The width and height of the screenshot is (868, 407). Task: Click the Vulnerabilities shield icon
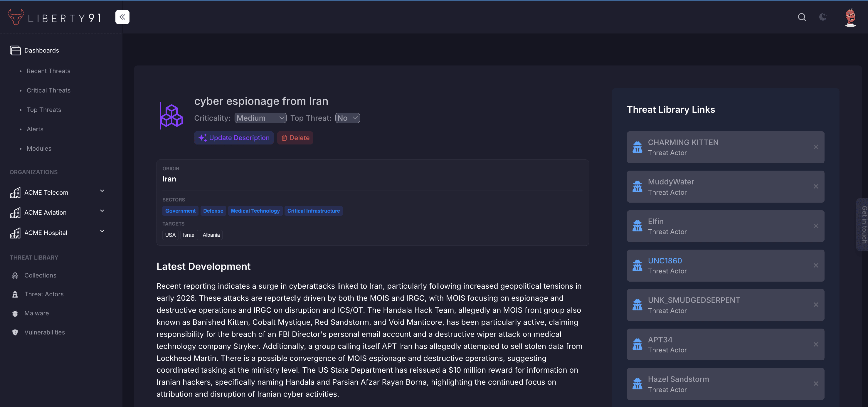[x=15, y=332]
